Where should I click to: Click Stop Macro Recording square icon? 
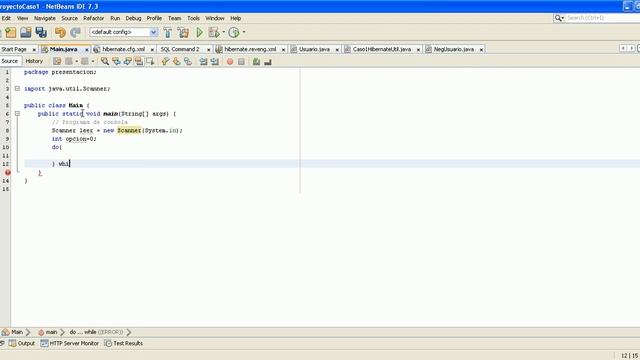(241, 61)
